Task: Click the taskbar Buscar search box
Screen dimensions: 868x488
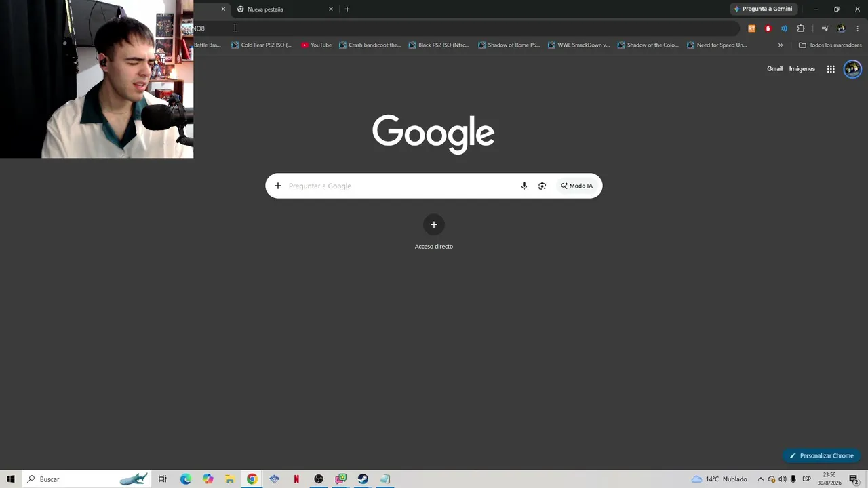Action: click(87, 479)
